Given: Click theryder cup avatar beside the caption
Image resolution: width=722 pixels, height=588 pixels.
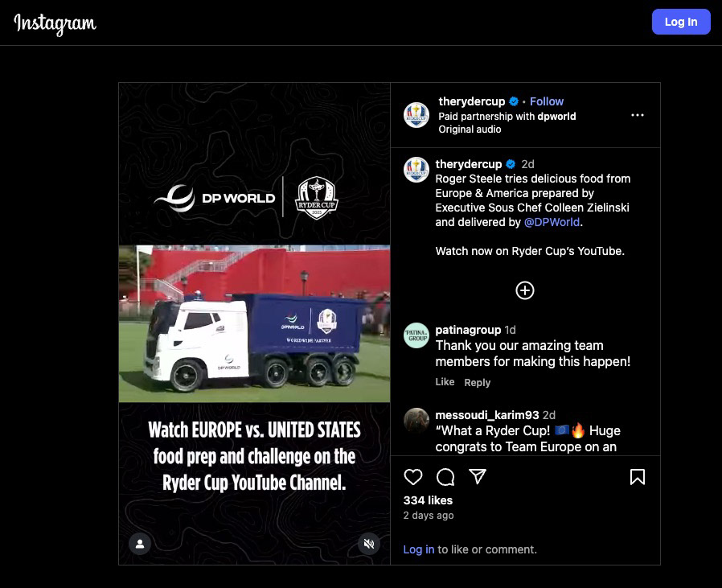Looking at the screenshot, I should tap(416, 169).
